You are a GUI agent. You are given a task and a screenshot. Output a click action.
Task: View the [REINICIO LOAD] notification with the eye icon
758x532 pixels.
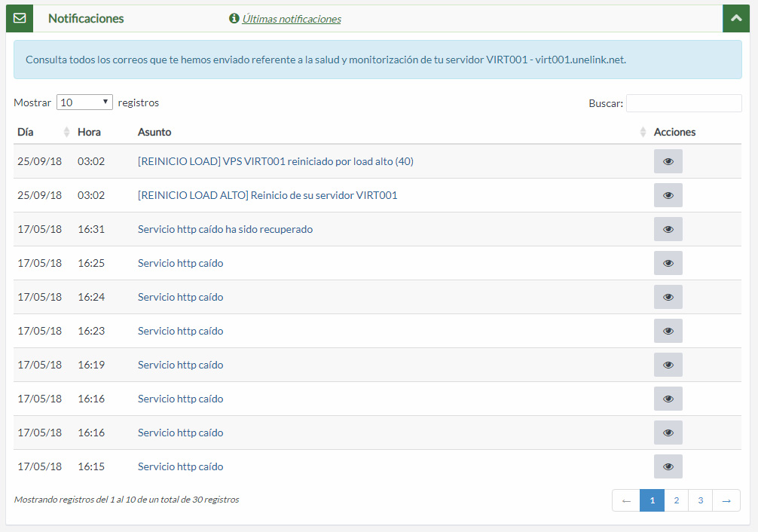pos(668,161)
